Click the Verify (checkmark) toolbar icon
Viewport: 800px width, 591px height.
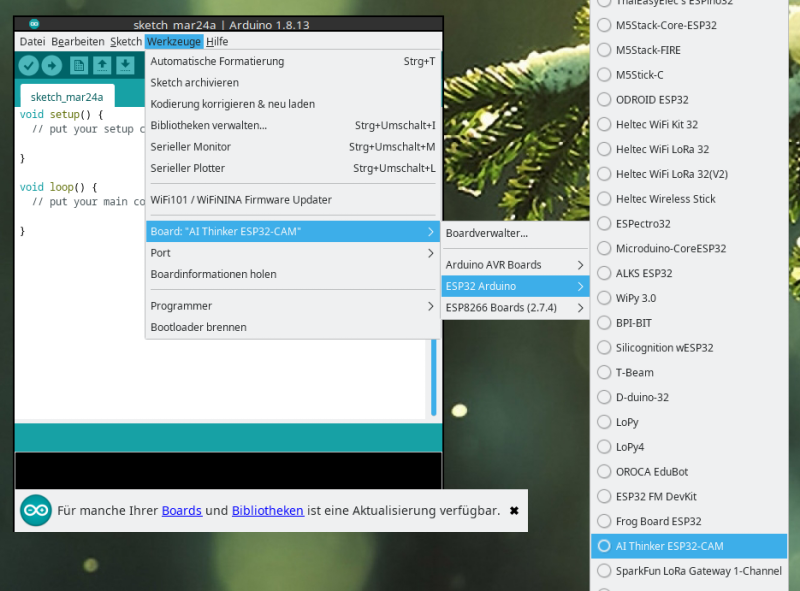tap(29, 65)
